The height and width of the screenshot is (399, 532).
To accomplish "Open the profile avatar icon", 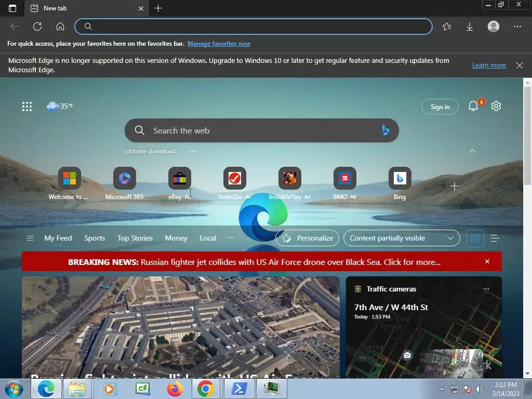I will click(x=494, y=26).
